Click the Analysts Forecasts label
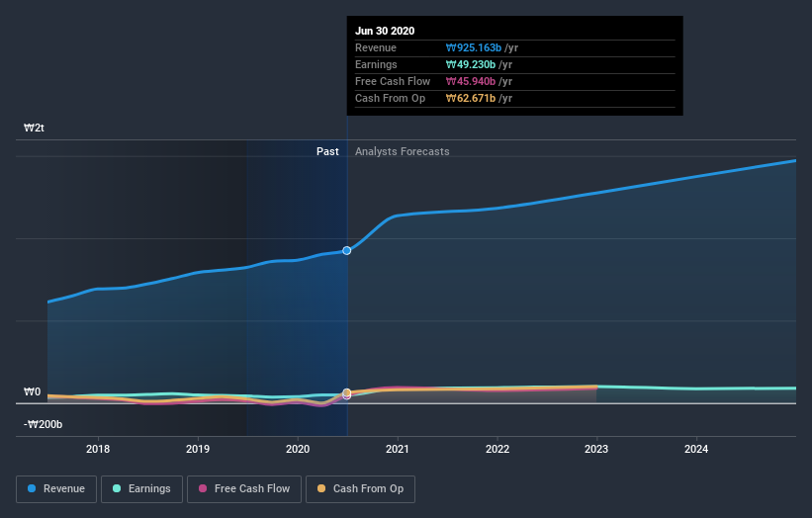 [403, 151]
